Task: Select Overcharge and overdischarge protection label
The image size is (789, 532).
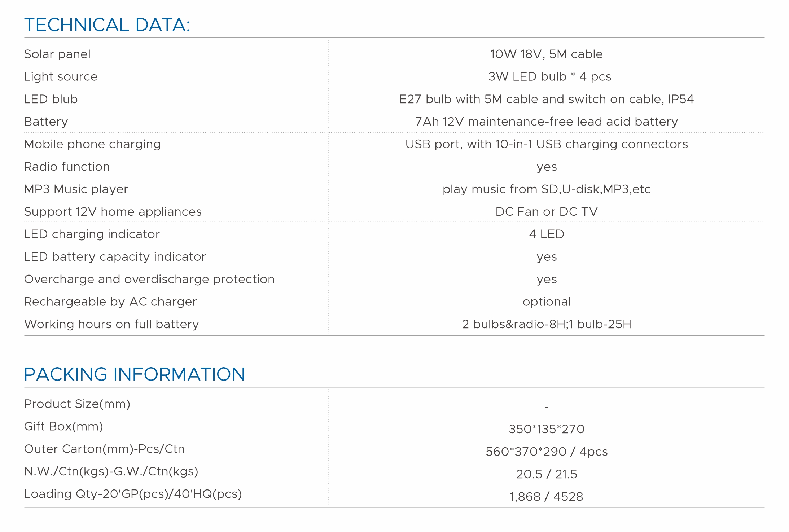Action: pyautogui.click(x=149, y=279)
